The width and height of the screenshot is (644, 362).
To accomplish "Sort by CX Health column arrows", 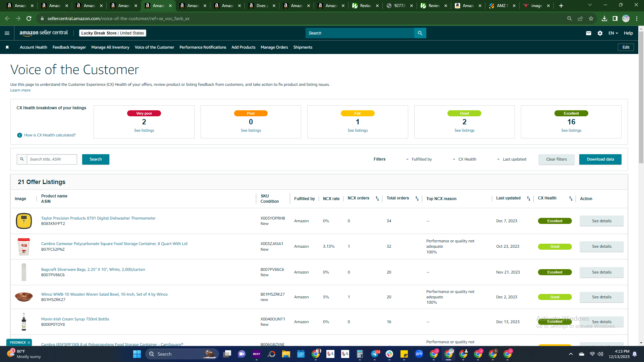I will [x=571, y=198].
